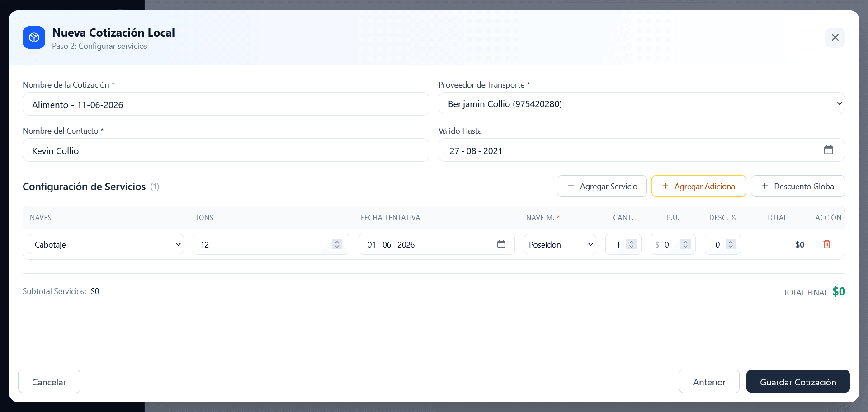This screenshot has height=412, width=868.
Task: Click the blue package icon in header
Action: click(x=34, y=37)
